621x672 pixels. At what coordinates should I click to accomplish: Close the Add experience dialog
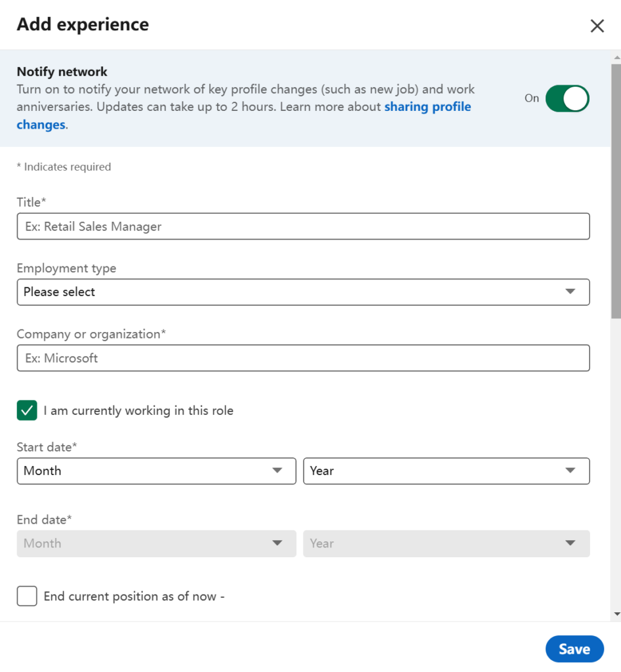point(597,26)
